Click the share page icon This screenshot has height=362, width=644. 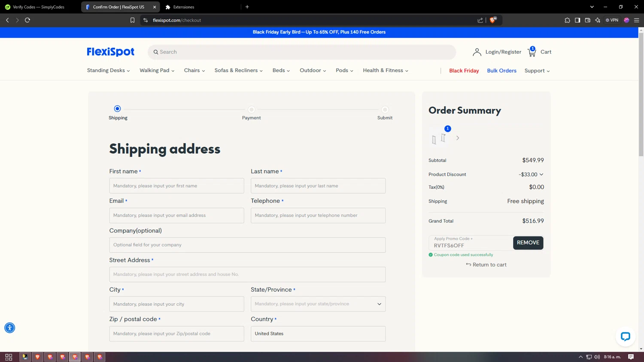click(480, 20)
